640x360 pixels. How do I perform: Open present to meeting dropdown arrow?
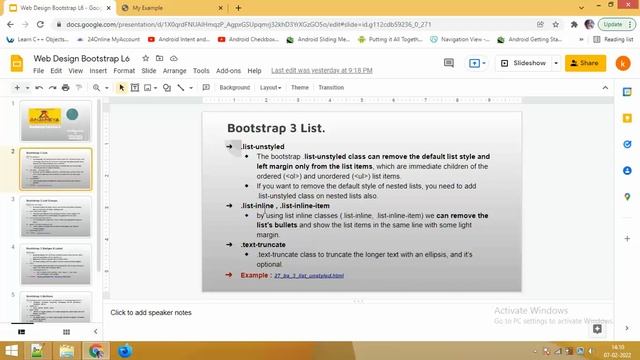tap(484, 63)
